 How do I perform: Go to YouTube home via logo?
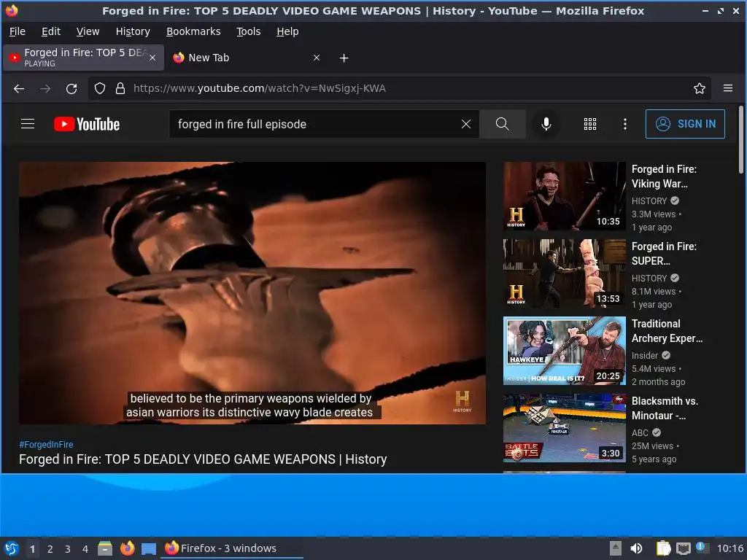pyautogui.click(x=87, y=124)
